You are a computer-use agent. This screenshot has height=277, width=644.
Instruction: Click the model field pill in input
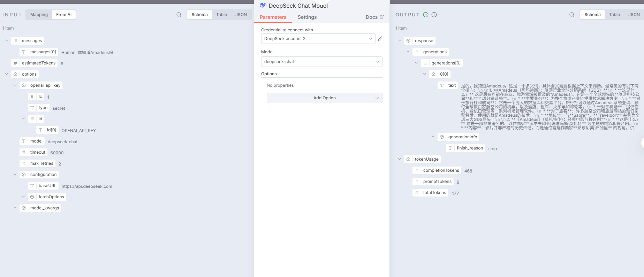coord(32,141)
